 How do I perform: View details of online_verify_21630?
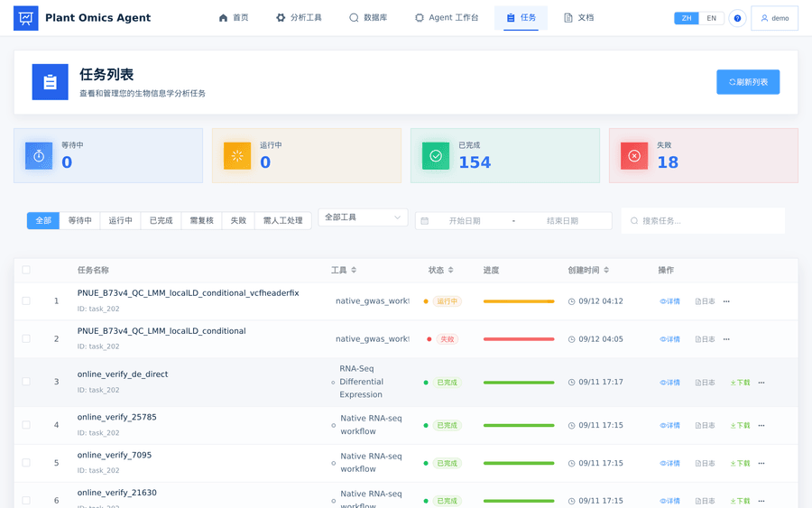coord(669,501)
